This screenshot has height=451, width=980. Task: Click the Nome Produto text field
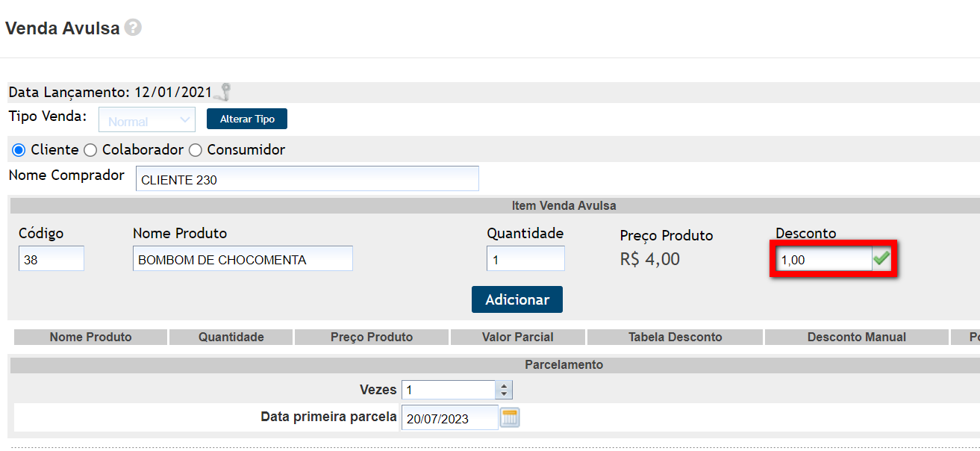(243, 259)
